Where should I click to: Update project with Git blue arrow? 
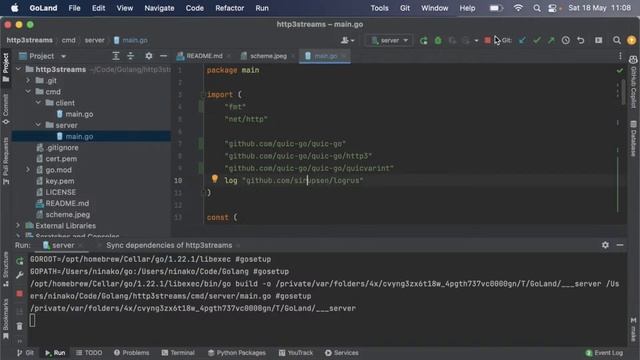point(522,40)
